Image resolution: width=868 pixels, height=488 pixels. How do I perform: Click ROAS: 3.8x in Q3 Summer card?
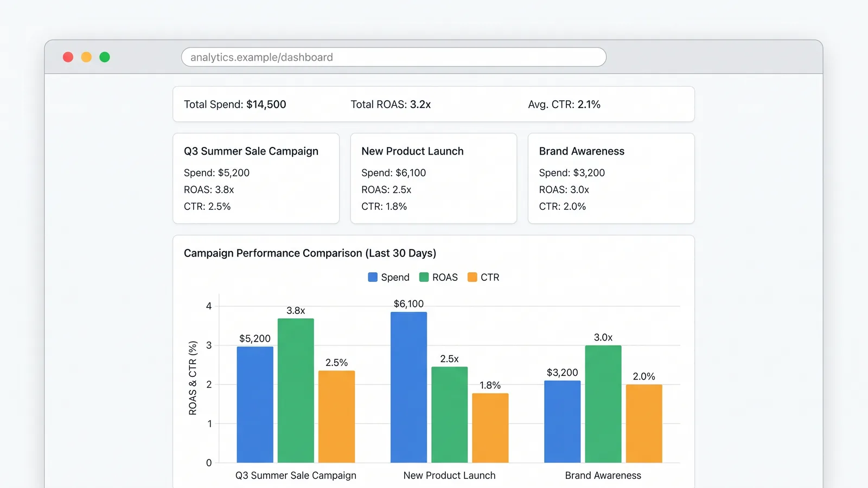point(209,189)
